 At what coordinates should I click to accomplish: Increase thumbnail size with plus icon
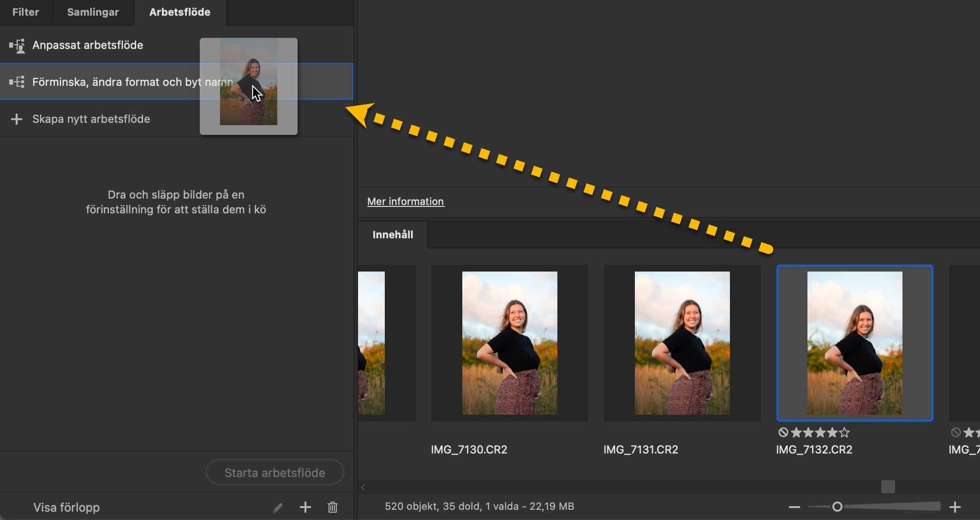pos(955,507)
